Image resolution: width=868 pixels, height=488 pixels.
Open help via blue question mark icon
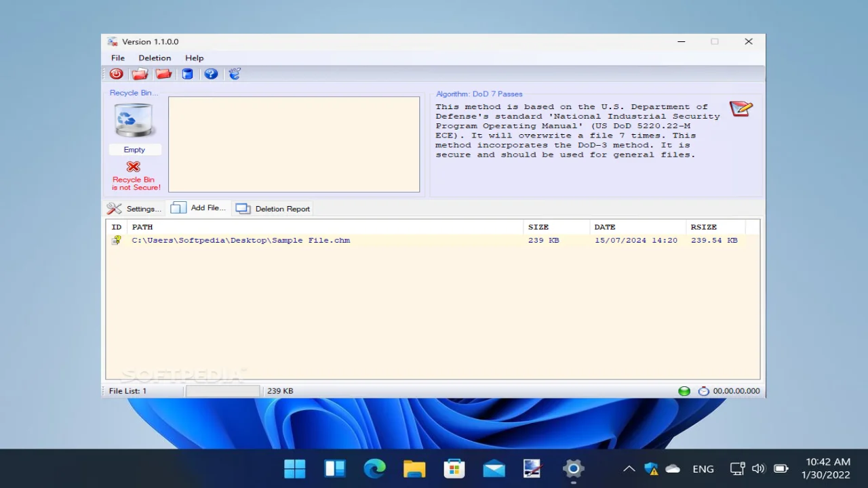(x=211, y=74)
